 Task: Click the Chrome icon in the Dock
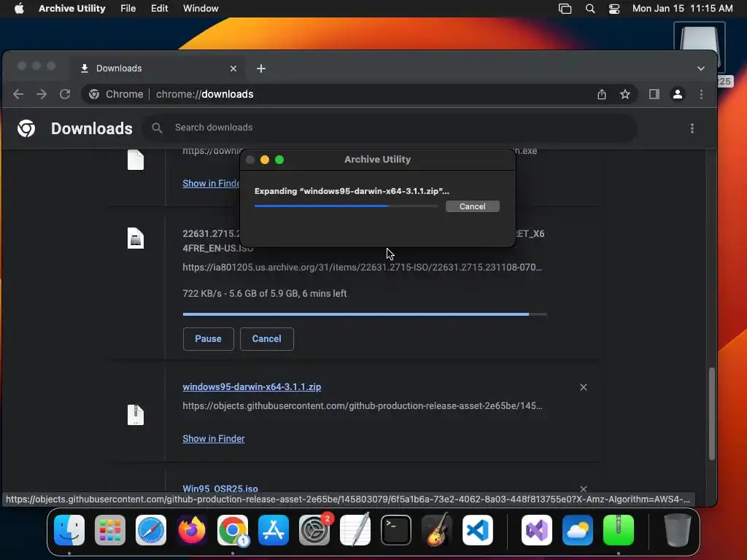pos(233,530)
